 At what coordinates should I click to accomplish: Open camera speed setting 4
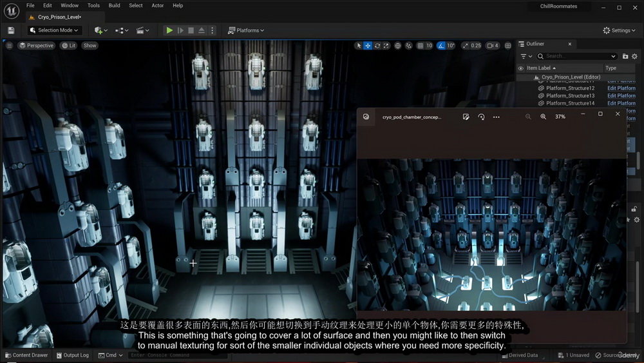[x=493, y=46]
